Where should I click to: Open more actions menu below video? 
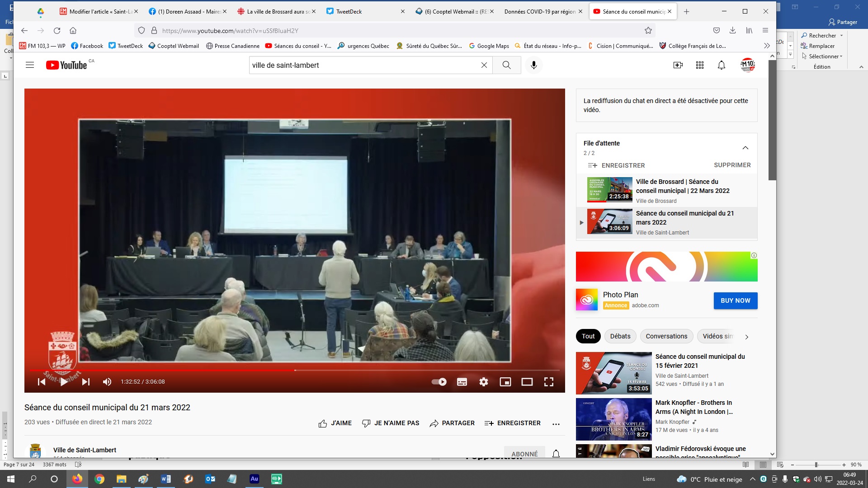[x=556, y=423]
